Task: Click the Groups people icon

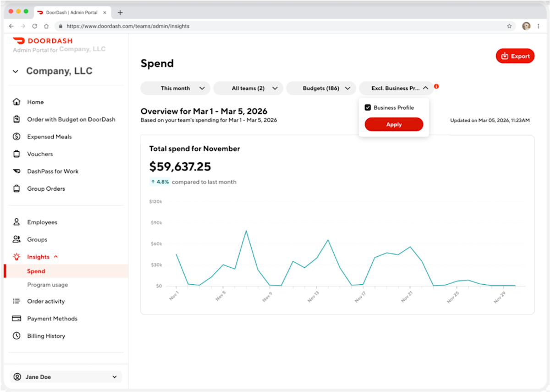Action: [x=16, y=239]
